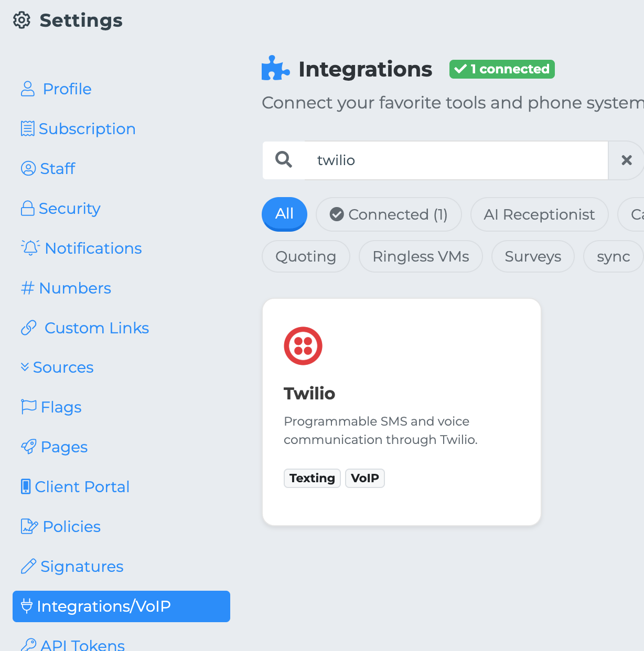Open the Integrations/VoIP menu item

click(x=121, y=606)
